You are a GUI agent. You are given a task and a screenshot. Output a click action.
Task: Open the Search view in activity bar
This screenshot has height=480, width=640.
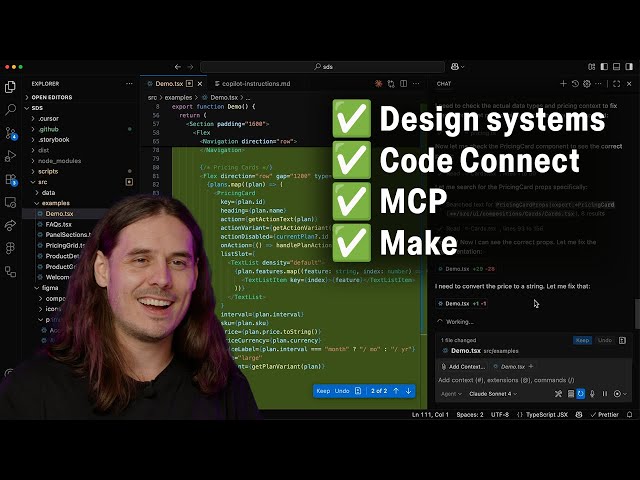[x=10, y=109]
